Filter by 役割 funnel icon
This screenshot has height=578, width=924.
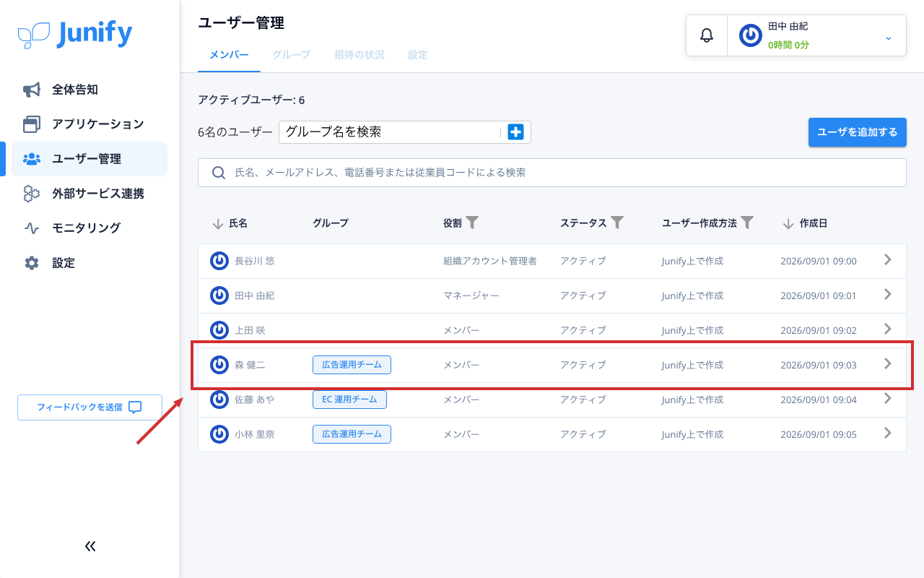coord(472,223)
